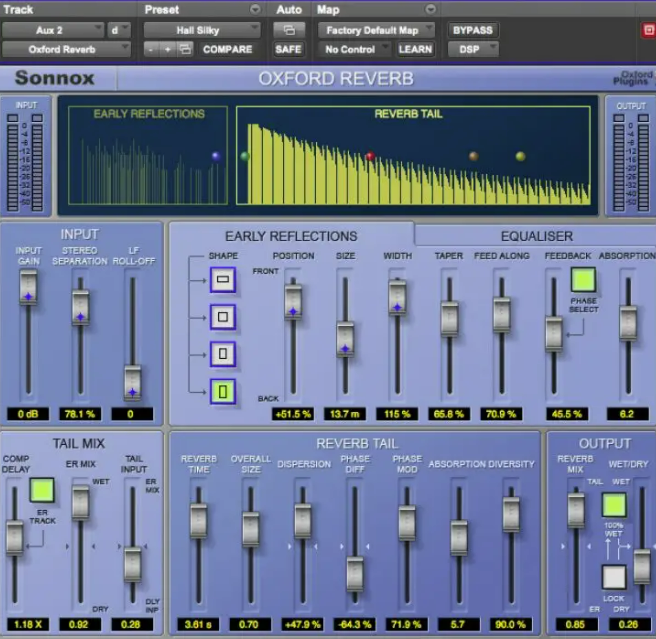
Task: Click the Overall Size slider handle
Action: tap(251, 529)
